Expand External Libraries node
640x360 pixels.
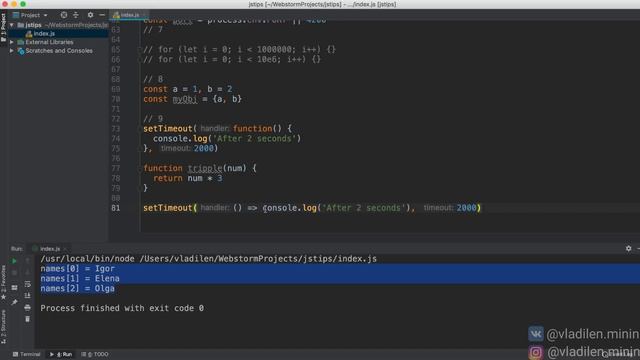(x=12, y=42)
